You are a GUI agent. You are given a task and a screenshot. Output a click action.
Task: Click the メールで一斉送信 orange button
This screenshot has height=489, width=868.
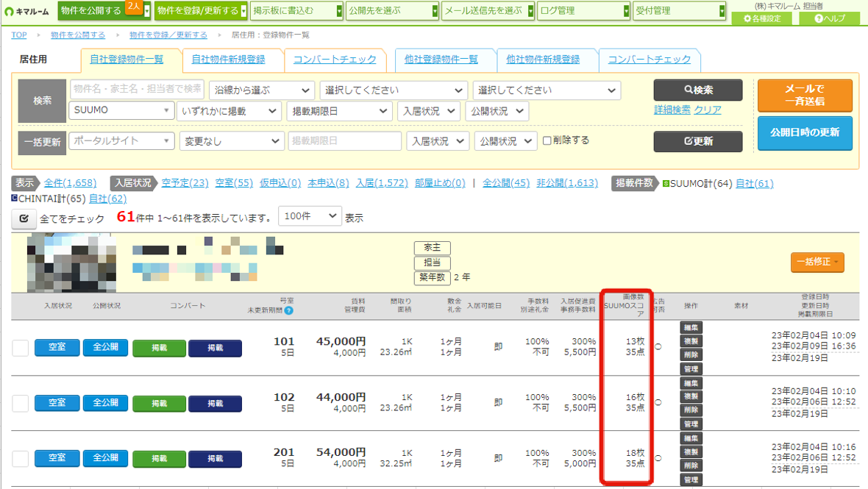(805, 95)
